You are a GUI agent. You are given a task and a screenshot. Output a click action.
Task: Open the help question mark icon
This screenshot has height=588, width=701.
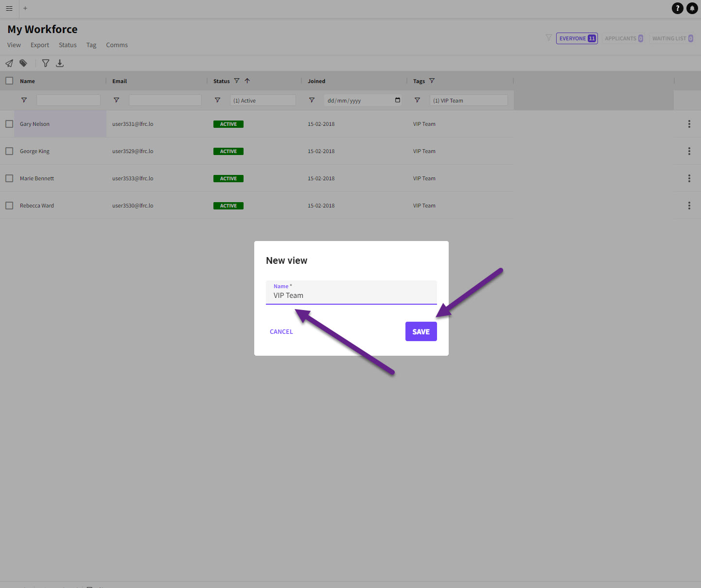tap(677, 8)
